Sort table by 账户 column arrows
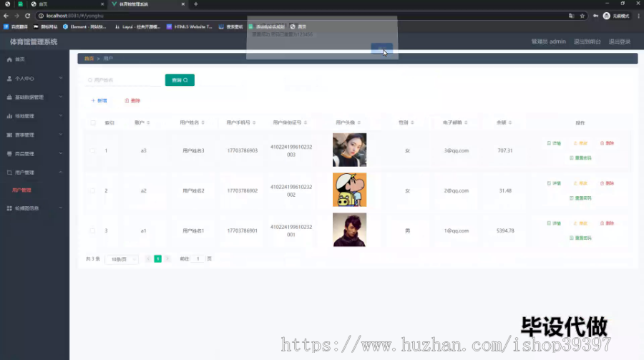The height and width of the screenshot is (360, 644). pyautogui.click(x=148, y=122)
